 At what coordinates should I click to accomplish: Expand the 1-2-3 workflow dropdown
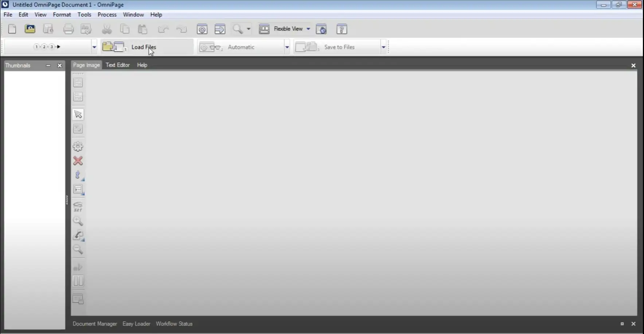tap(94, 47)
